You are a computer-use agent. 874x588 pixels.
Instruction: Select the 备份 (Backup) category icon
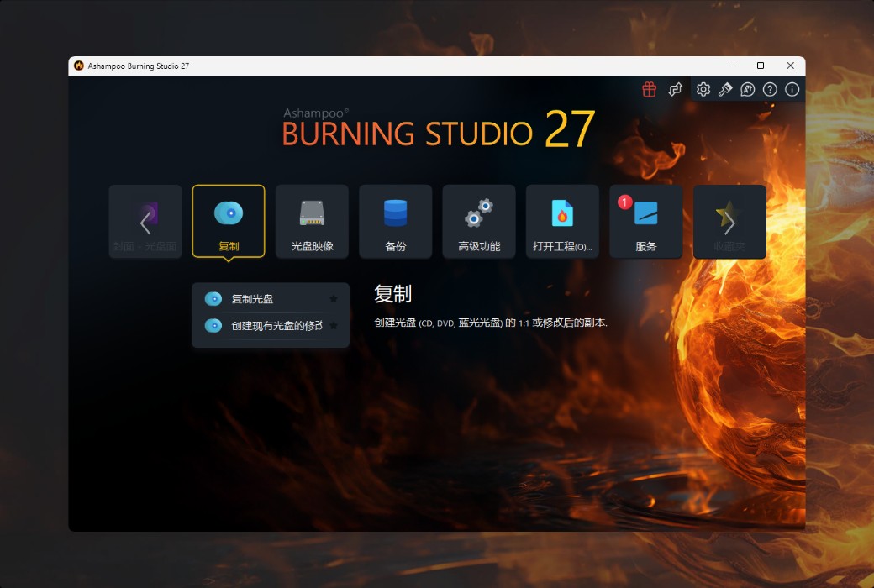click(395, 221)
